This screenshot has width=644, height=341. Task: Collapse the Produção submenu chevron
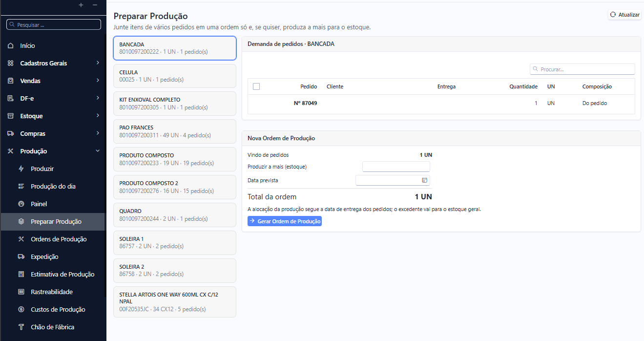pos(98,151)
